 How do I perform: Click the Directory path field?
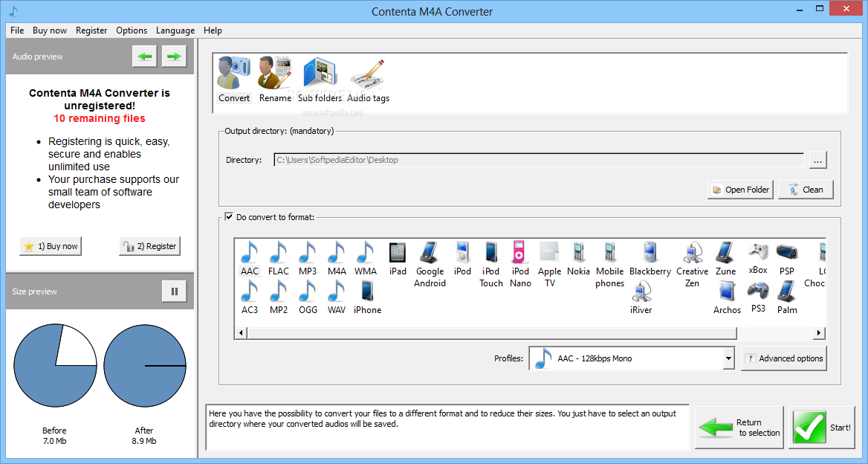540,160
